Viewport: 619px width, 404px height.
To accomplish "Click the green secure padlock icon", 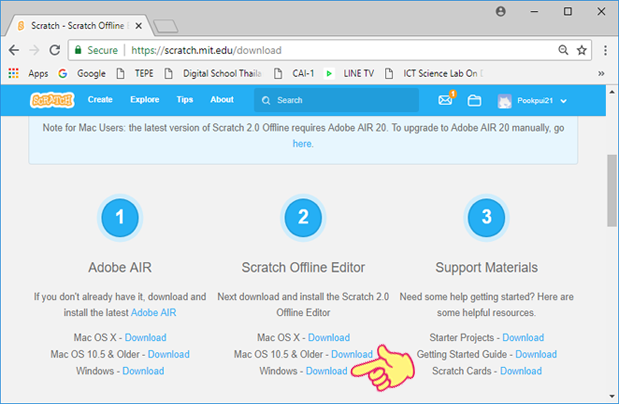I will 78,50.
